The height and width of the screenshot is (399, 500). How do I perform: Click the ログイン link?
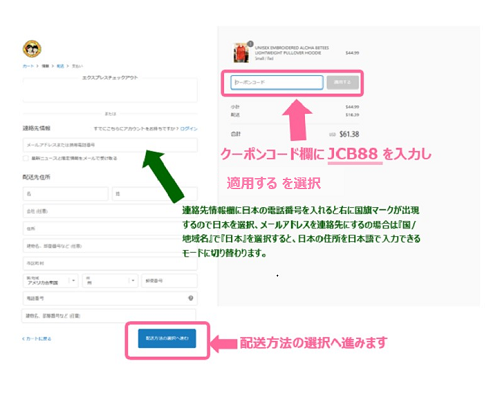coord(189,129)
